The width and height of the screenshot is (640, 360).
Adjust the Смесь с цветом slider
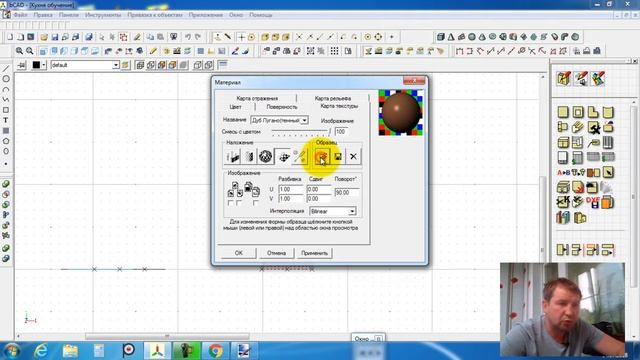coord(300,131)
